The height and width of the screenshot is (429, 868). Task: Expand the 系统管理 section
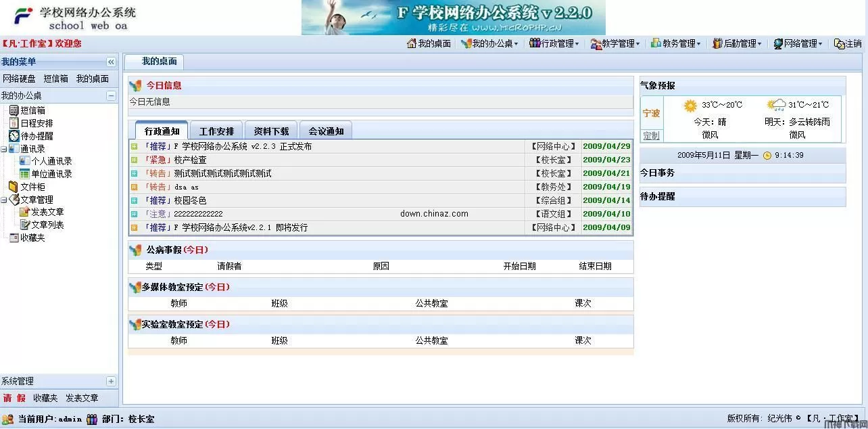[112, 380]
